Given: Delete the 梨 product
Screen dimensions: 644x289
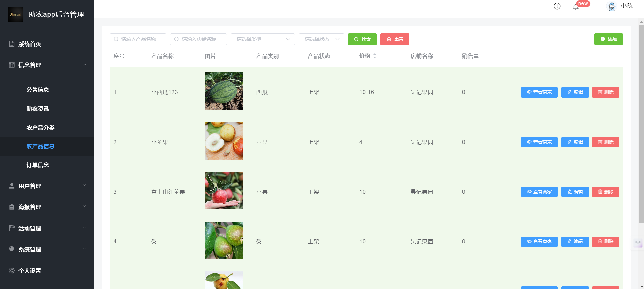Looking at the screenshot, I should point(606,242).
